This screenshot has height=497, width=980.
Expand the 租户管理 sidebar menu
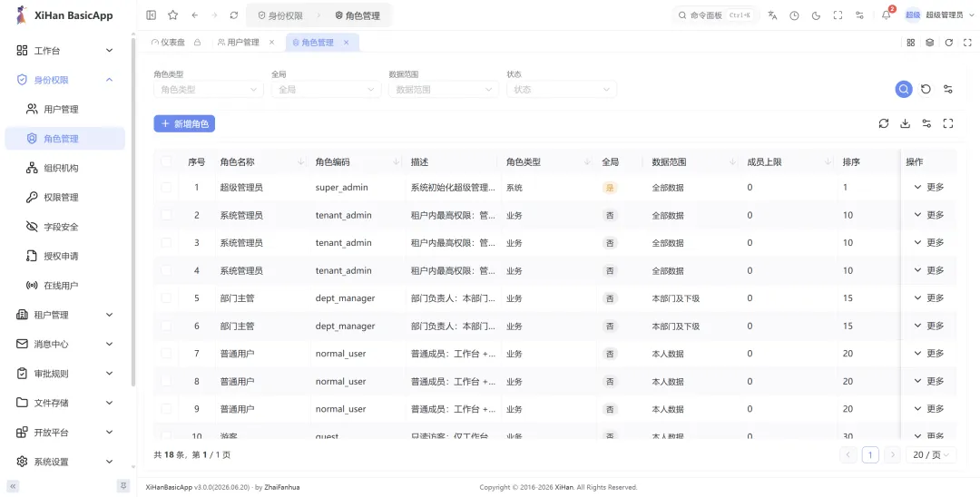[x=65, y=315]
